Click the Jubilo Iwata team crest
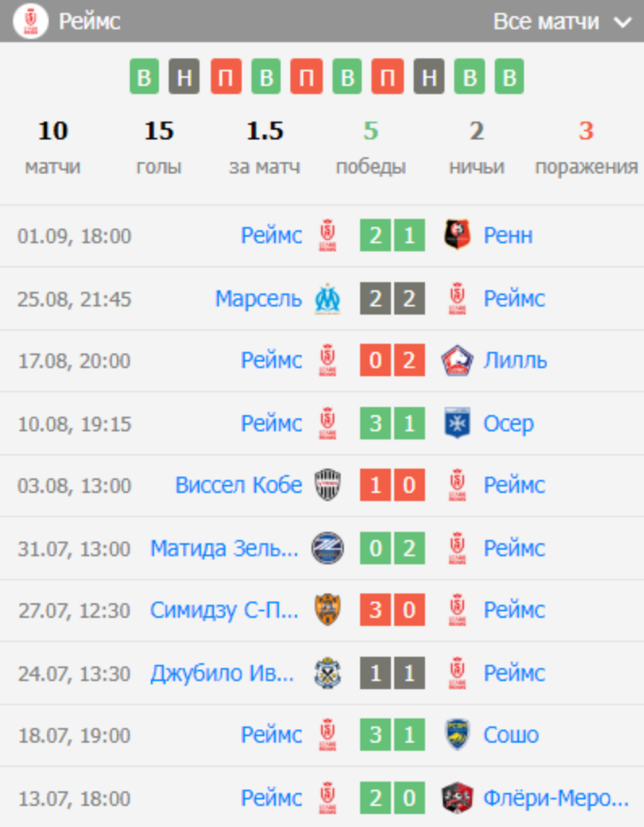Screen dimensions: 644x827 click(328, 673)
